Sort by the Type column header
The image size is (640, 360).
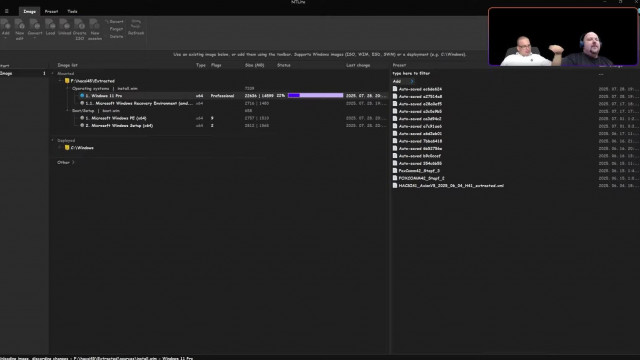(201, 65)
